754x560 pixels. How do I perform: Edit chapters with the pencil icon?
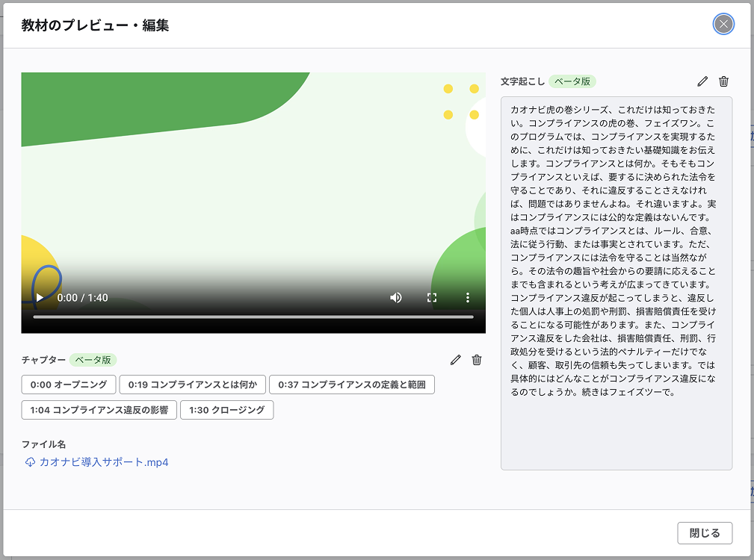456,360
